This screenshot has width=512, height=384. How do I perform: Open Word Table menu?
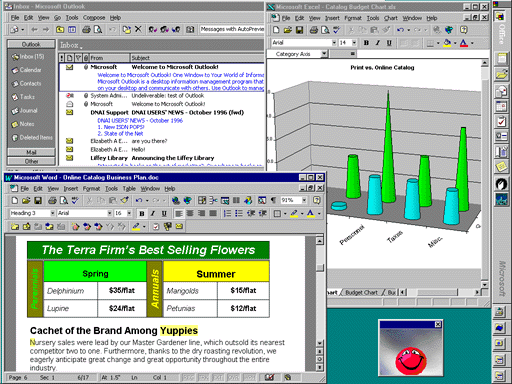129,189
